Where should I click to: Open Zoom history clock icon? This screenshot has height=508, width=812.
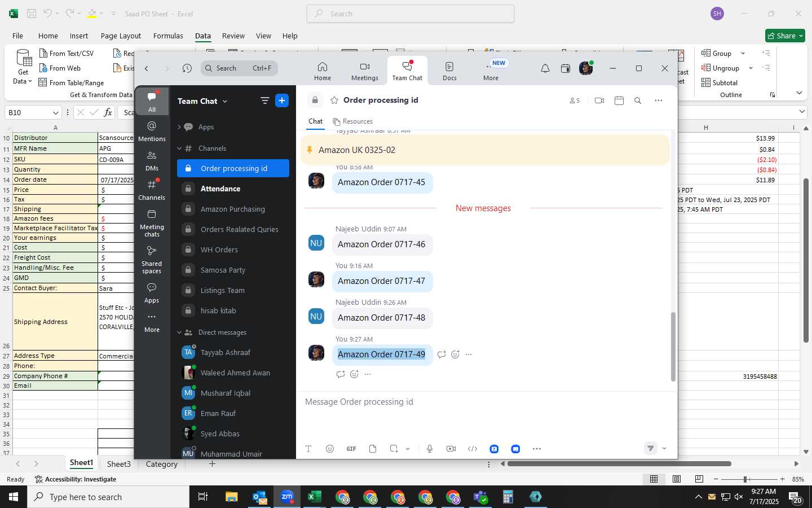187,68
